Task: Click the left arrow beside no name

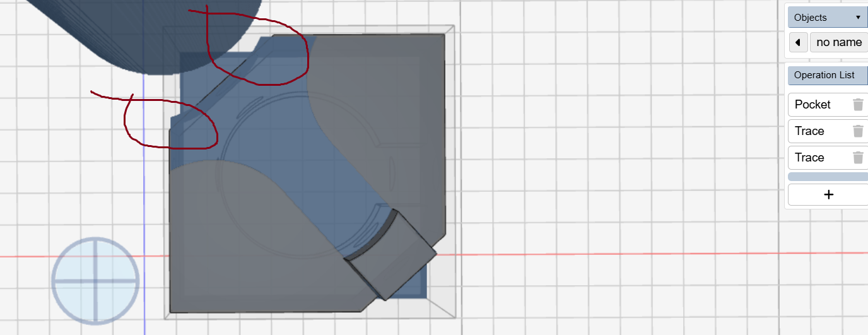Action: [798, 42]
